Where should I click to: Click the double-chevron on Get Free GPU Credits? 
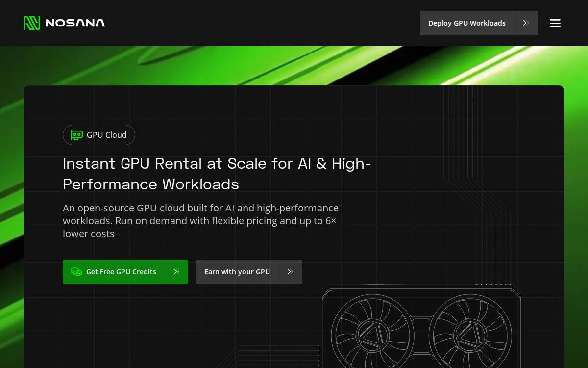(x=176, y=272)
